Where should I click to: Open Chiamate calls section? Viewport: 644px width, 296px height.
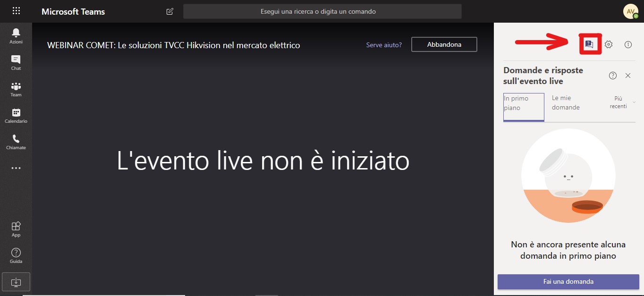(x=16, y=142)
